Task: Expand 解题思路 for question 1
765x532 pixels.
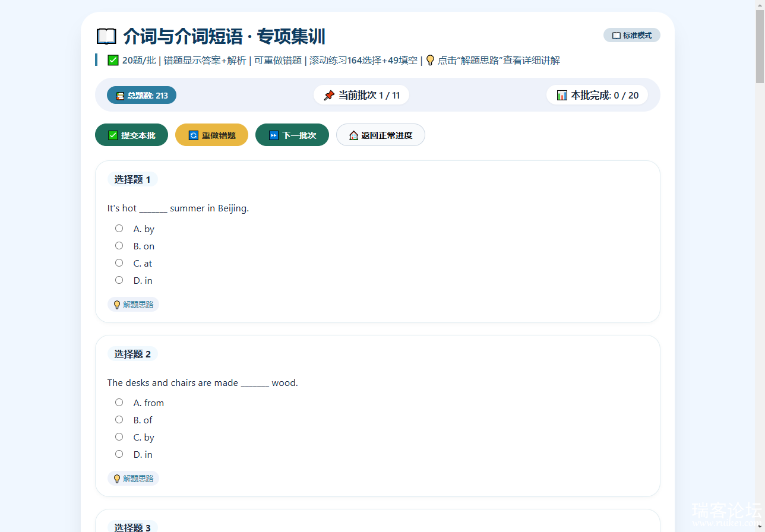Action: pos(133,305)
